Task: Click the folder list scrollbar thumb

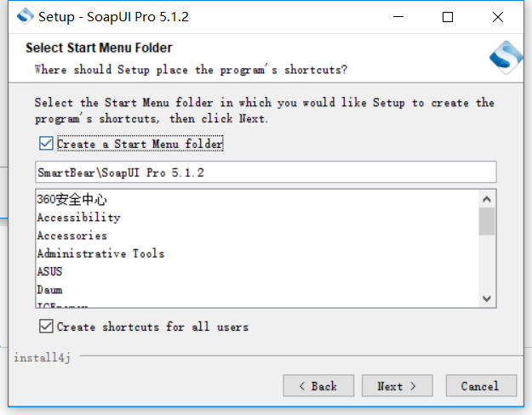Action: click(x=487, y=221)
